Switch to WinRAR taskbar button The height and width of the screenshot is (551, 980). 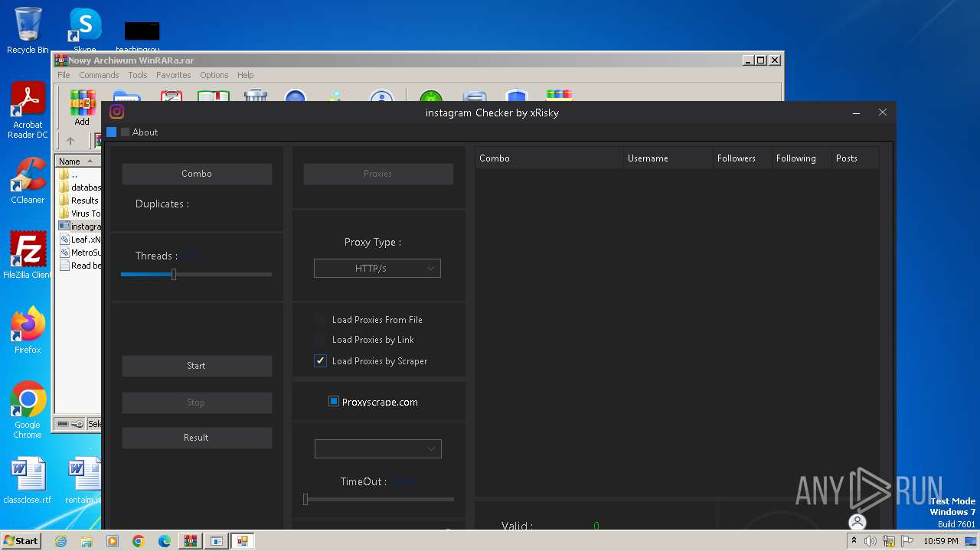tap(190, 541)
